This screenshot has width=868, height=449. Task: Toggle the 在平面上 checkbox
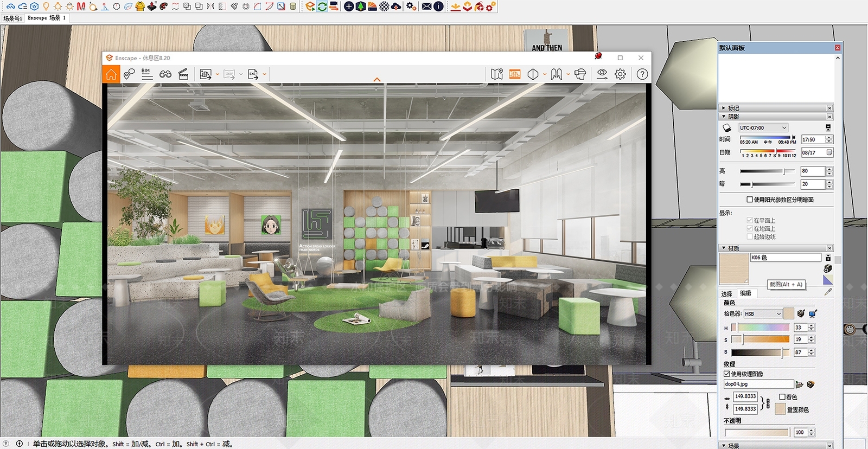tap(750, 220)
